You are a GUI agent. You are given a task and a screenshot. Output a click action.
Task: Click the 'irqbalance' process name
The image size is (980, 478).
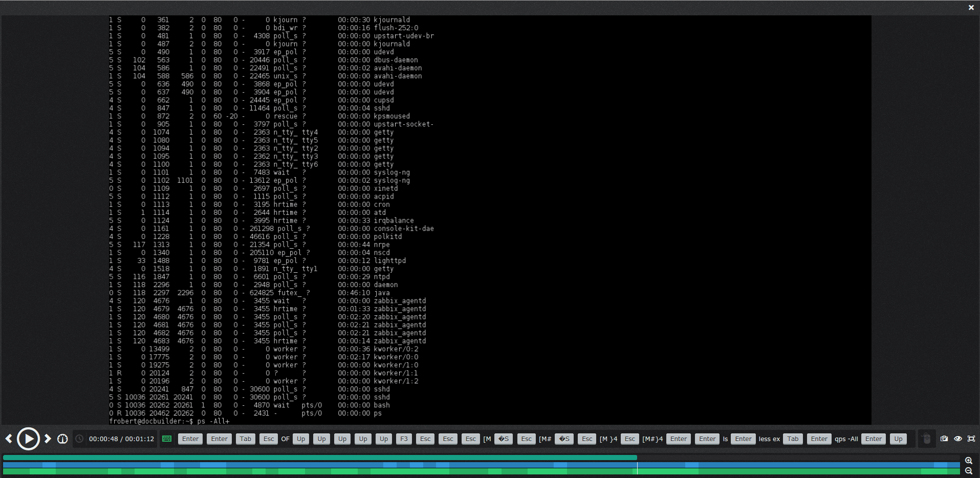[394, 221]
